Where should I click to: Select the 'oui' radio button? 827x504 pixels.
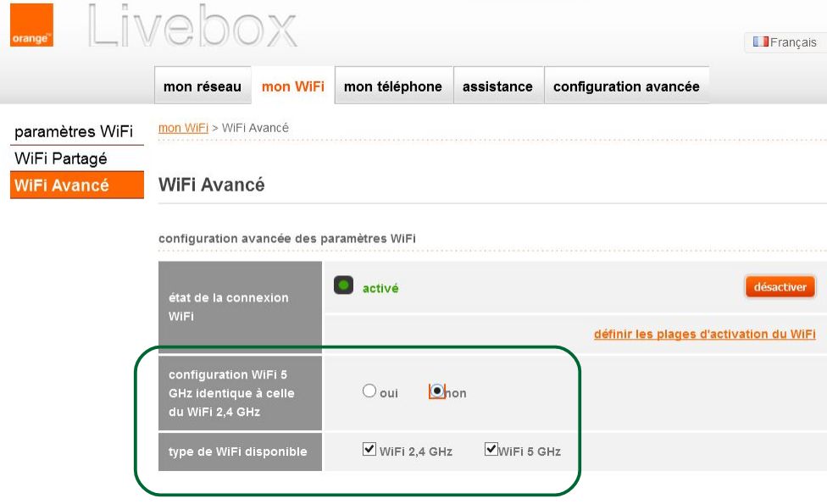click(x=369, y=390)
